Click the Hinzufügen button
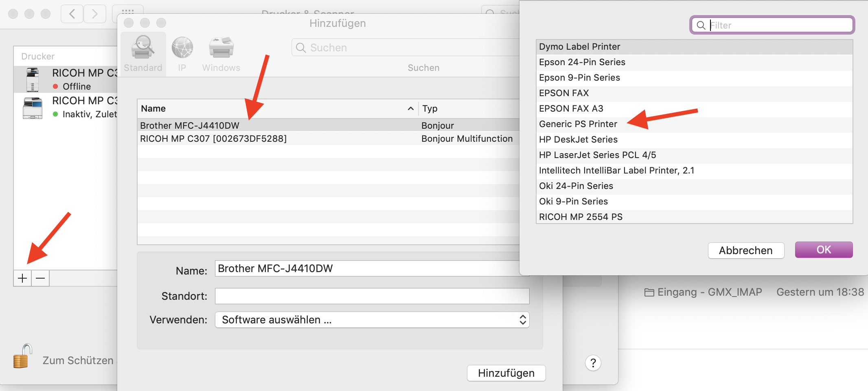 [x=506, y=373]
